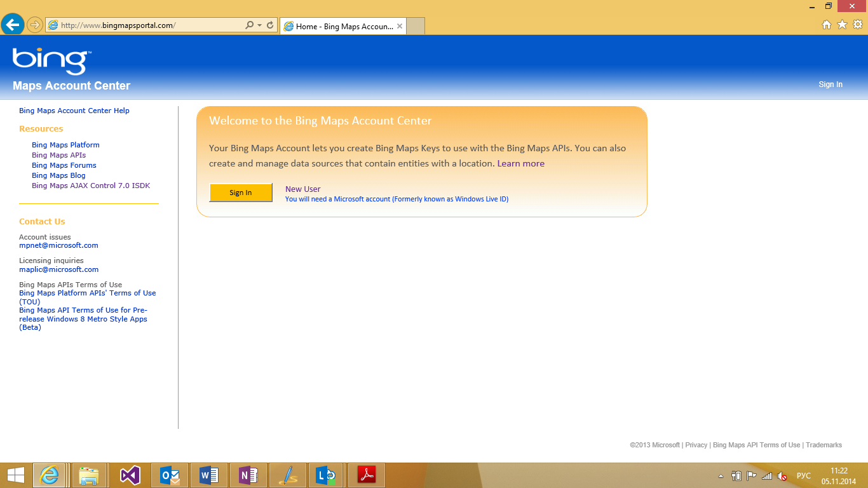Refresh the page with the reload icon
Screen dimensions: 868x488
point(270,25)
